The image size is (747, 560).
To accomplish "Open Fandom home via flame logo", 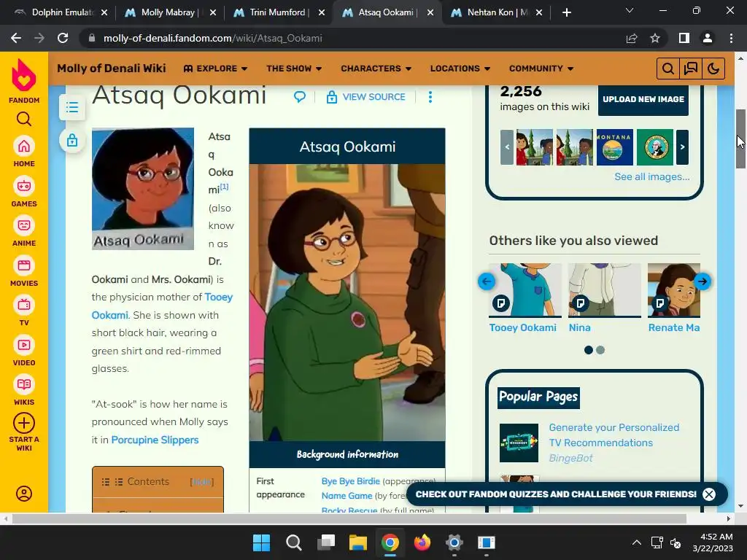I will pyautogui.click(x=24, y=75).
